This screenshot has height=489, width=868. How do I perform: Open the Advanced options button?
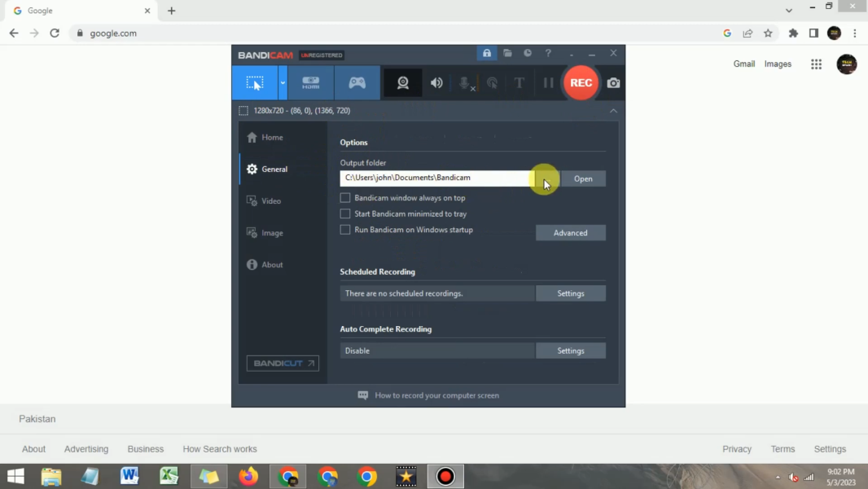tap(571, 232)
